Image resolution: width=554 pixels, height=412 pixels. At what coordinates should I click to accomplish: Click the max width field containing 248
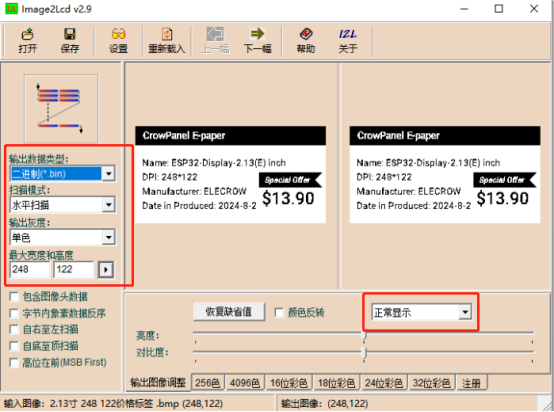tap(30, 270)
